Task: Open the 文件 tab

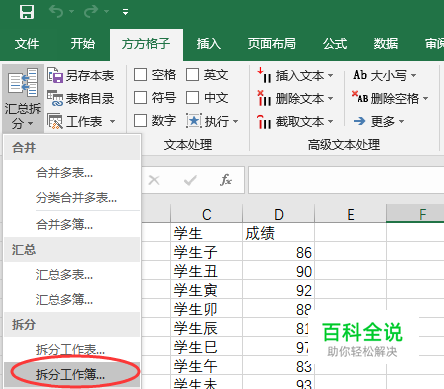Action: [x=27, y=44]
